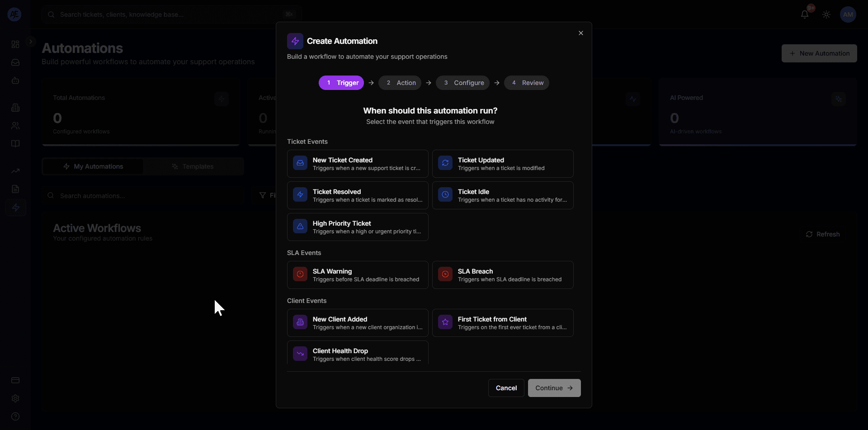This screenshot has width=868, height=430.
Task: Open the settings gear in the sidebar
Action: [15, 399]
